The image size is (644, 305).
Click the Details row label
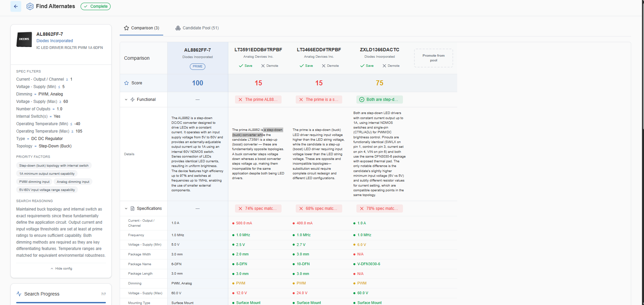(x=129, y=154)
